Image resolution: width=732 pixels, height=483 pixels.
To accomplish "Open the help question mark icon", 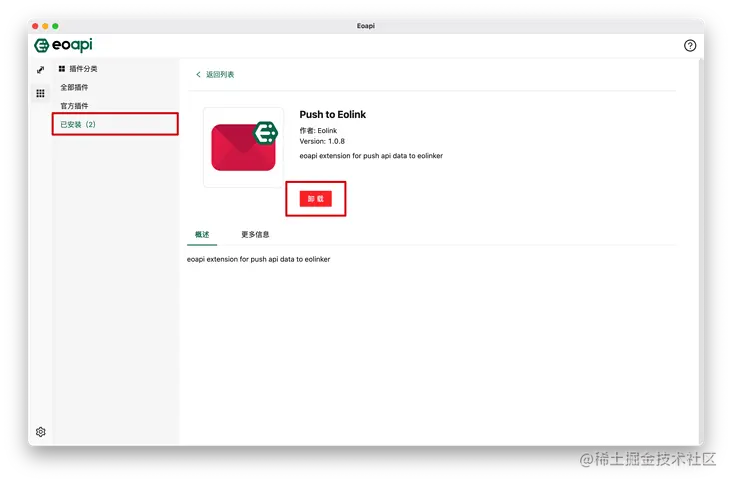I will click(690, 46).
